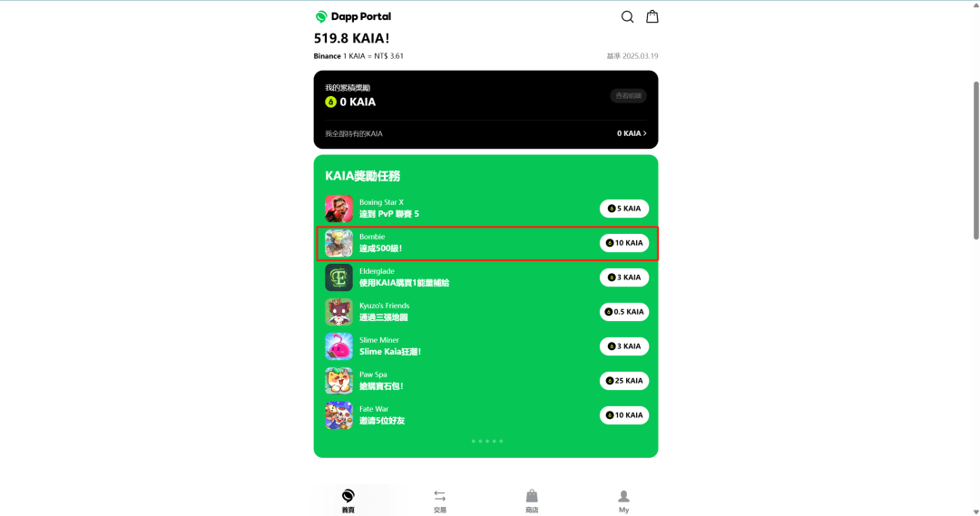Switch to the 商店 store tab

tap(532, 501)
